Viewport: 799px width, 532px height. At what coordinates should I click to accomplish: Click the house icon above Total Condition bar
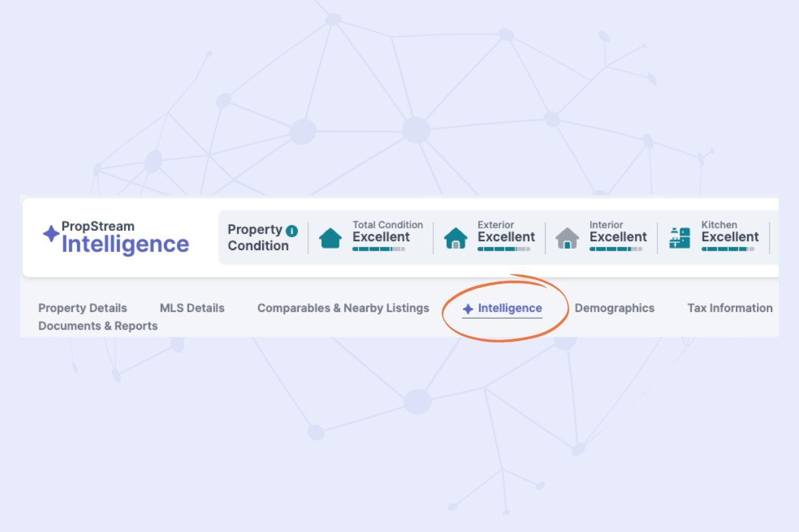click(x=330, y=237)
